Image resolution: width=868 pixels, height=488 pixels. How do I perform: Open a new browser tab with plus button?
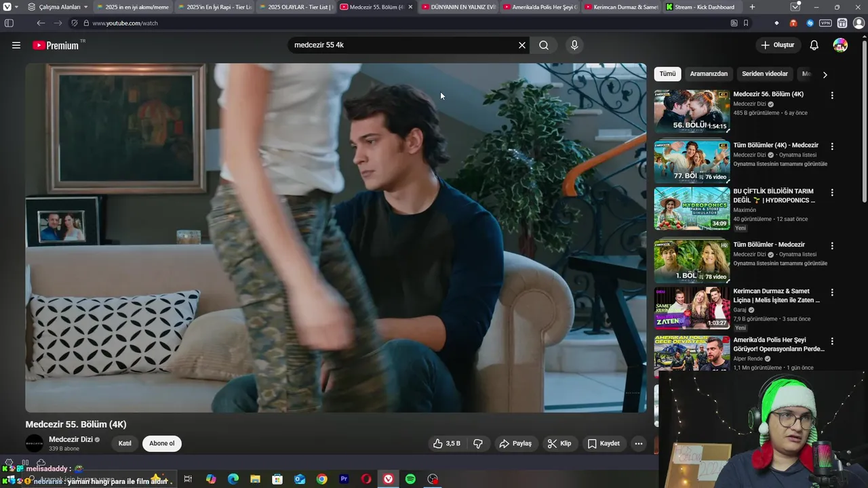tap(751, 7)
